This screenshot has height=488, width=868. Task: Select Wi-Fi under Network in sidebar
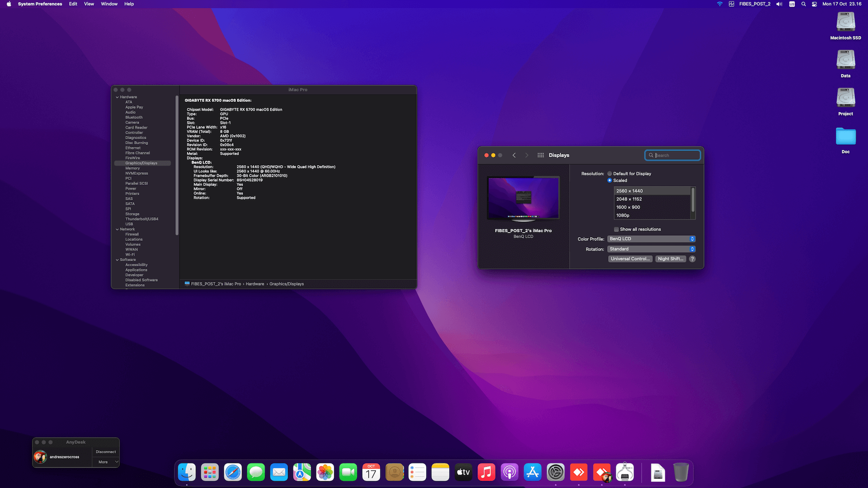coord(130,255)
